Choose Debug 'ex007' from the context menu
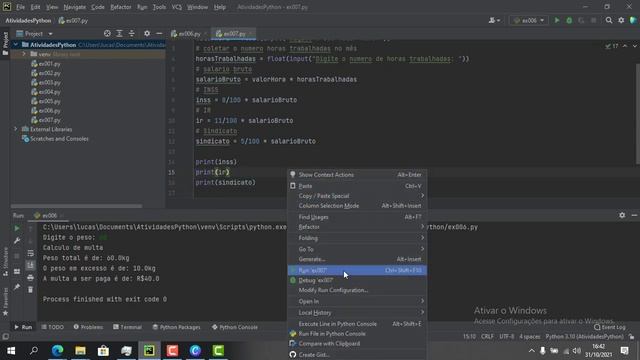This screenshot has height=360, width=640. tap(357, 280)
